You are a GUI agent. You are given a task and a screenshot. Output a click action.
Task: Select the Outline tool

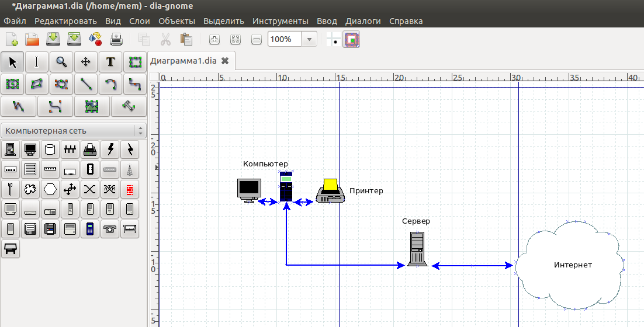(x=129, y=106)
